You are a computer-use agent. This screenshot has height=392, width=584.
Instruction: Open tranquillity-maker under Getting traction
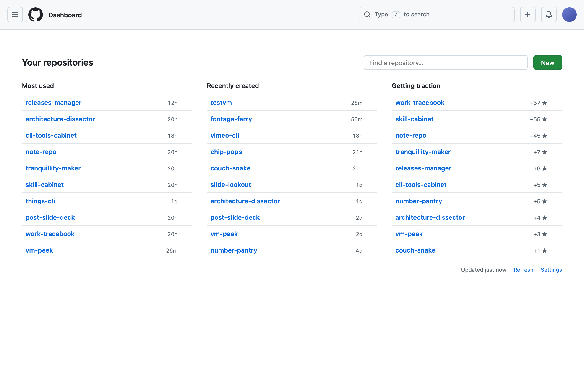click(x=423, y=152)
